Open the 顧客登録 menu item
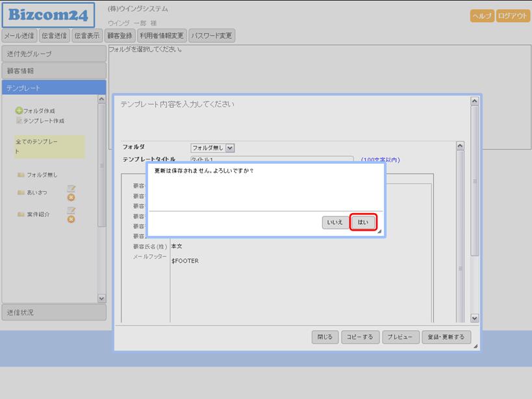The width and height of the screenshot is (532, 399). point(120,36)
